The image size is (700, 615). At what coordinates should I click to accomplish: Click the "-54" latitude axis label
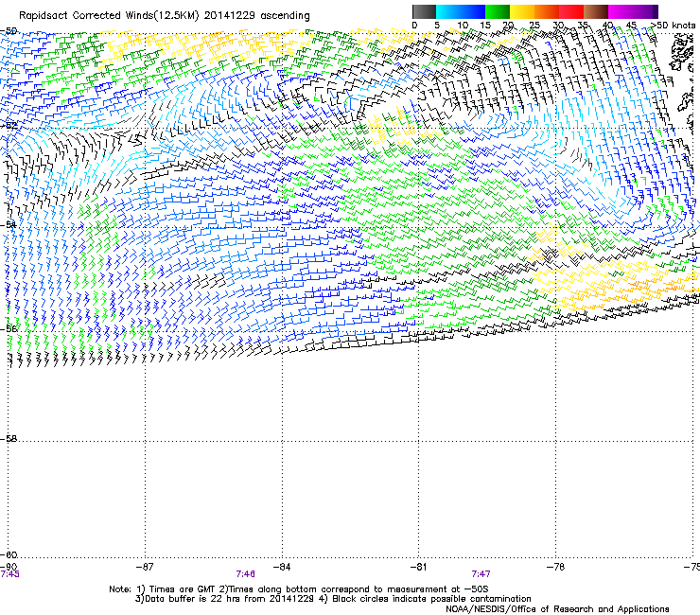click(x=9, y=225)
